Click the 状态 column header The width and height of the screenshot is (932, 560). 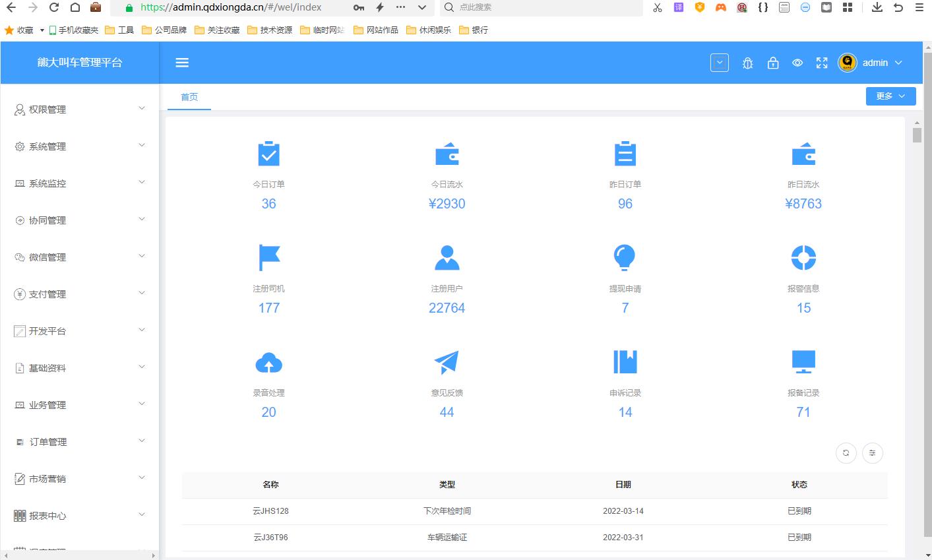click(799, 485)
